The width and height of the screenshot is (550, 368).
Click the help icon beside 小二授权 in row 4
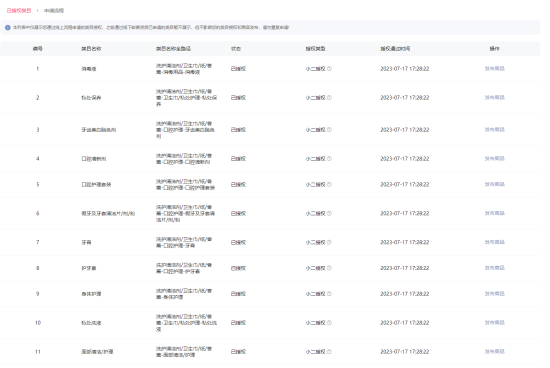click(x=329, y=159)
